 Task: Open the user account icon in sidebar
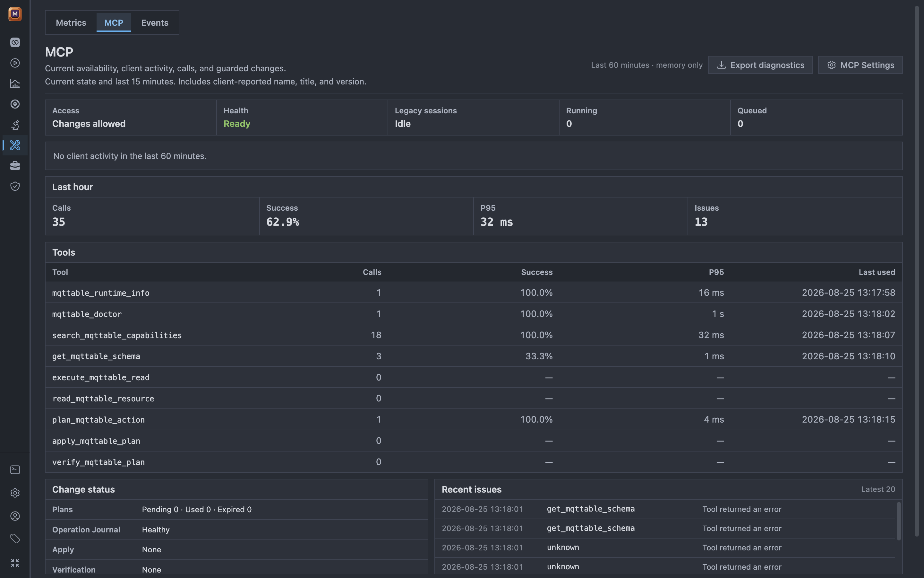coord(15,516)
